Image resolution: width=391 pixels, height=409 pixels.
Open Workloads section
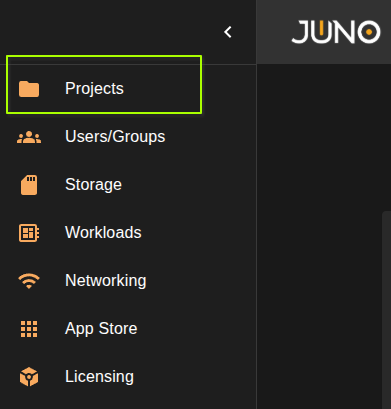point(103,233)
